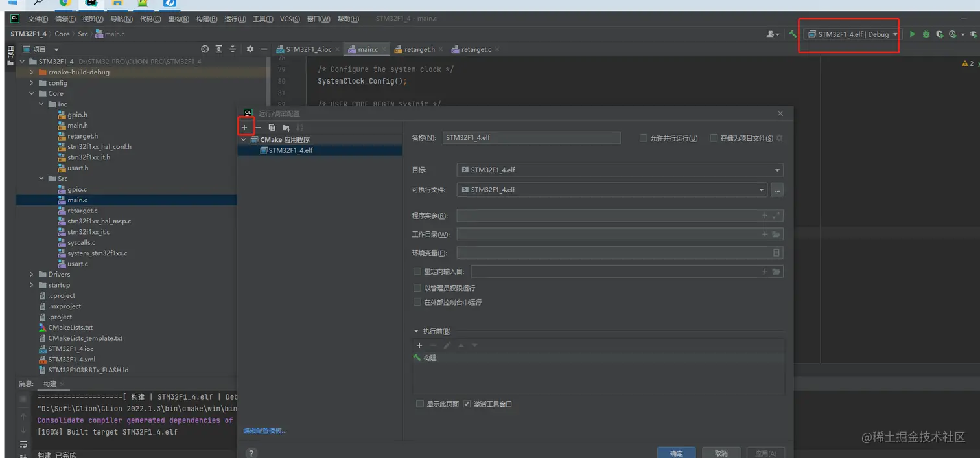The width and height of the screenshot is (980, 458).
Task: Collapse the CMake 应用程序 tree node
Action: 244,139
